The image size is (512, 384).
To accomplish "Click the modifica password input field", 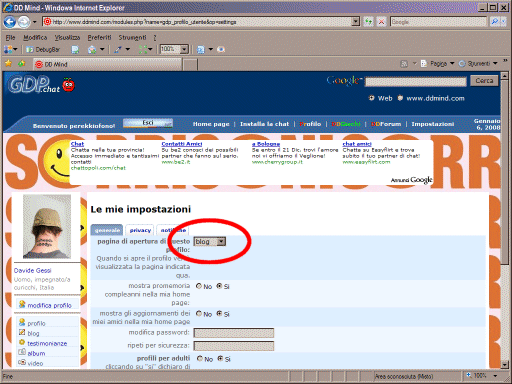I will (x=234, y=333).
